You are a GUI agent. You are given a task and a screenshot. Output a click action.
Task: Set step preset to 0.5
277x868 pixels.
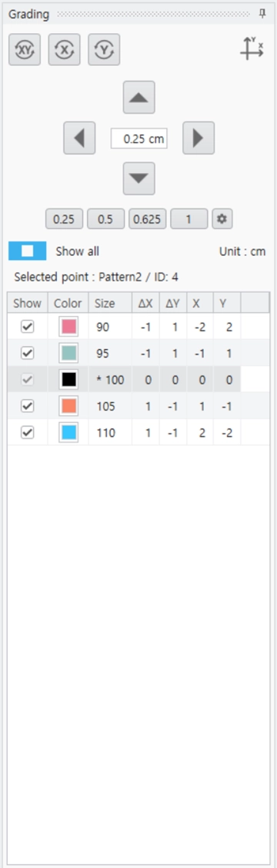point(105,219)
